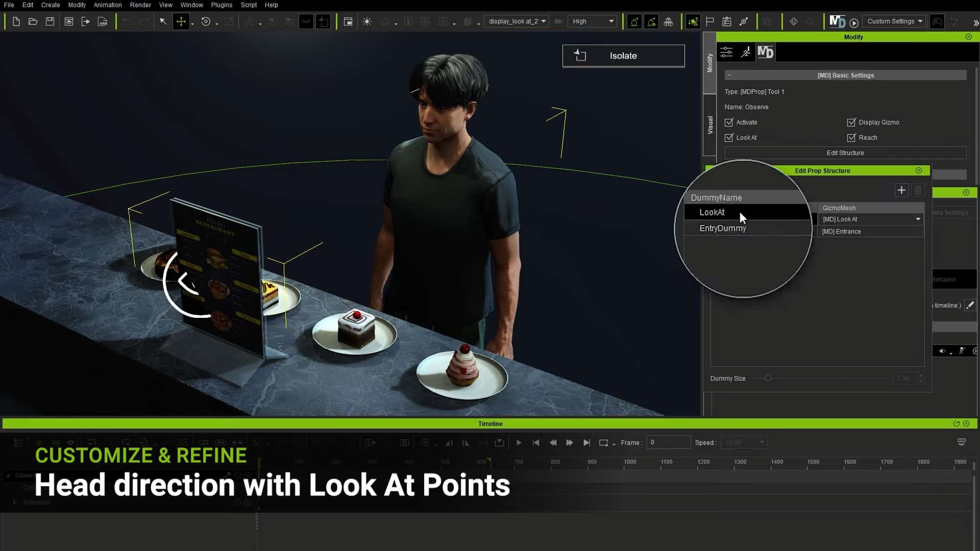
Task: Disable the Activate checkbox
Action: point(729,122)
